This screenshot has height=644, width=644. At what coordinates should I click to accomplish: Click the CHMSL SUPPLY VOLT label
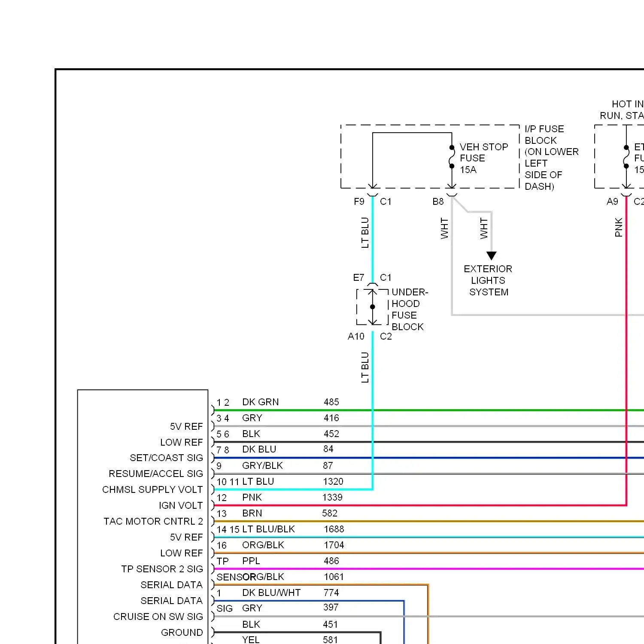click(152, 490)
